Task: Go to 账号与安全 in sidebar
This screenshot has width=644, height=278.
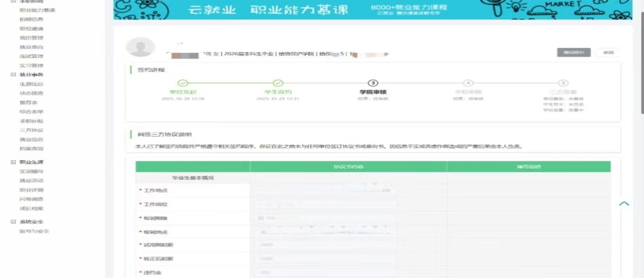Action: [x=34, y=231]
